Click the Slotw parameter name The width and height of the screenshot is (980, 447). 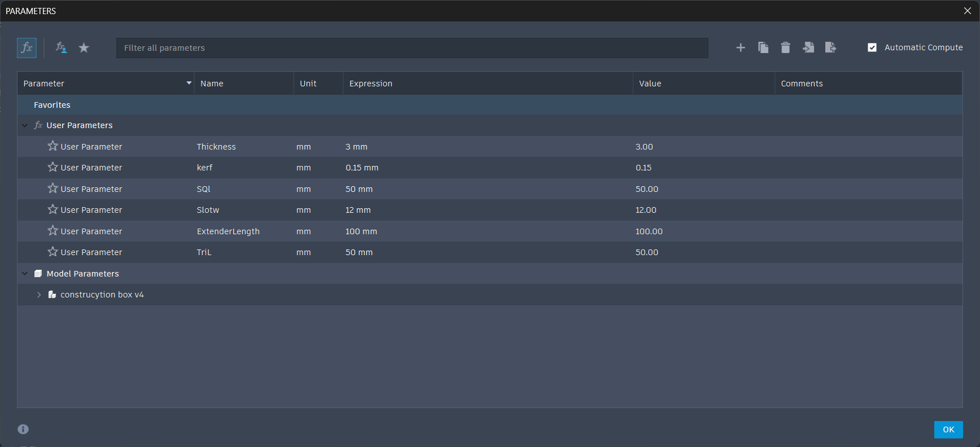click(208, 210)
